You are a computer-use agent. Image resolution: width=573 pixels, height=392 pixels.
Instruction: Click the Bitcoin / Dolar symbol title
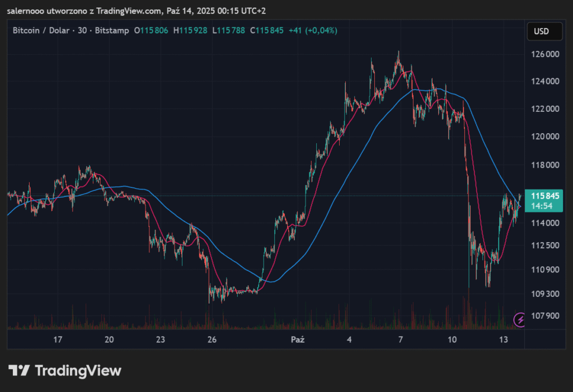tap(43, 30)
